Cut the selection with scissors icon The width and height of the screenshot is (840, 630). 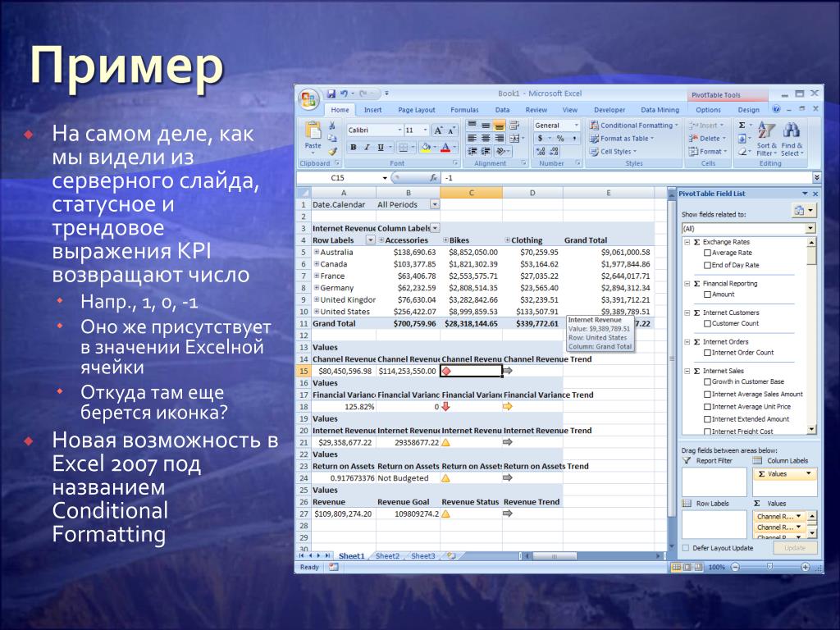click(x=332, y=126)
